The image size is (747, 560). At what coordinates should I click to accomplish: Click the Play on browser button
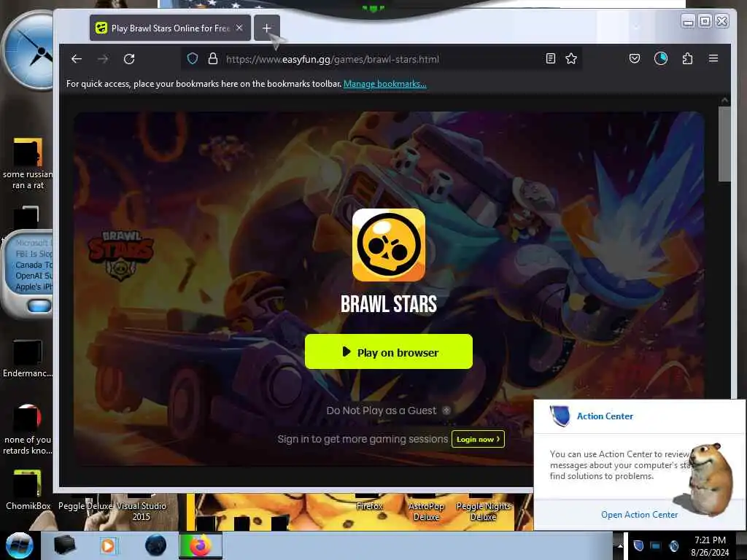click(x=389, y=351)
